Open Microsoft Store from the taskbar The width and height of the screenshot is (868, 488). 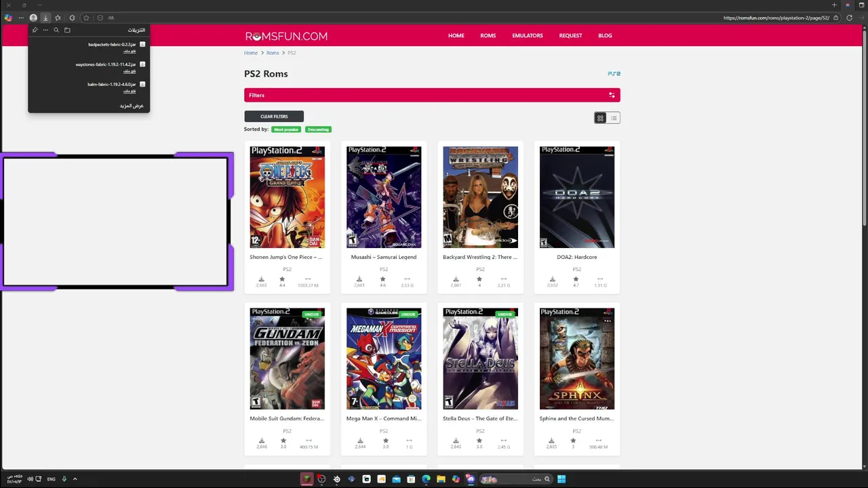point(411,479)
